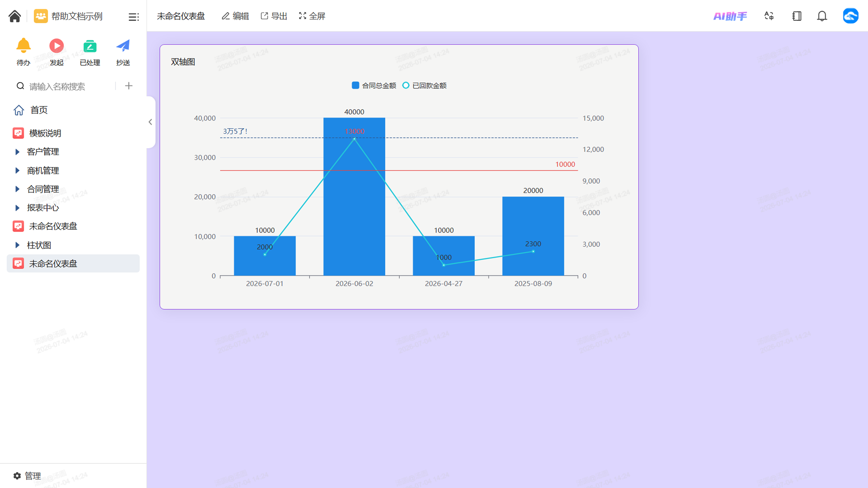
Task: Click the 模板说明 dashboard icon
Action: [x=18, y=133]
